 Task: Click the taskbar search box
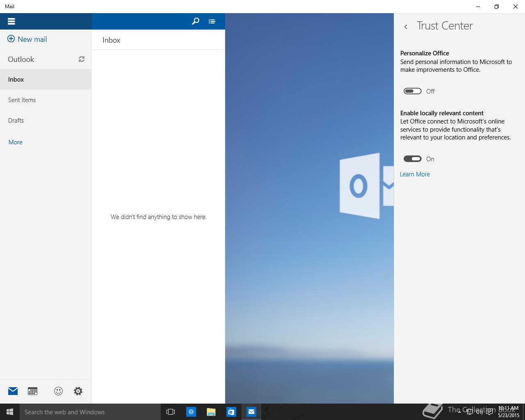[x=90, y=412]
